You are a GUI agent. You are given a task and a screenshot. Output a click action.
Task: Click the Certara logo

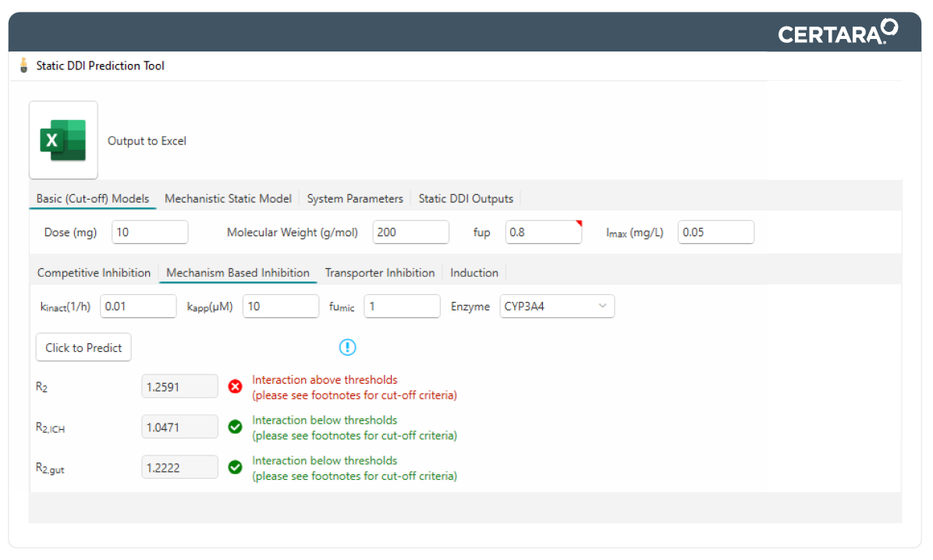837,33
